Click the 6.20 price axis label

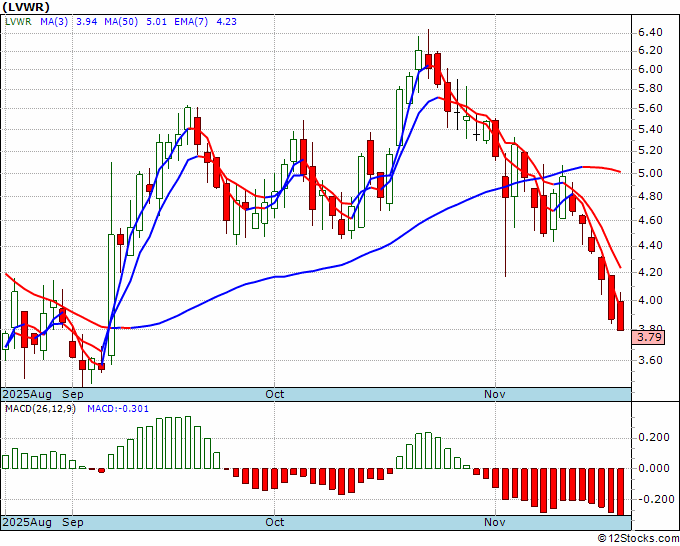coord(650,51)
